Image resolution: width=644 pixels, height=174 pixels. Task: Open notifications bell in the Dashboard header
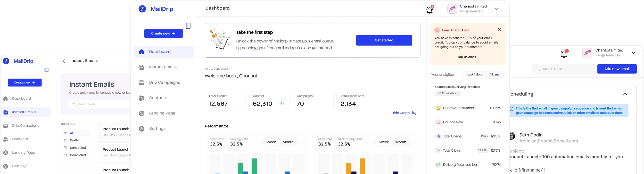(430, 10)
